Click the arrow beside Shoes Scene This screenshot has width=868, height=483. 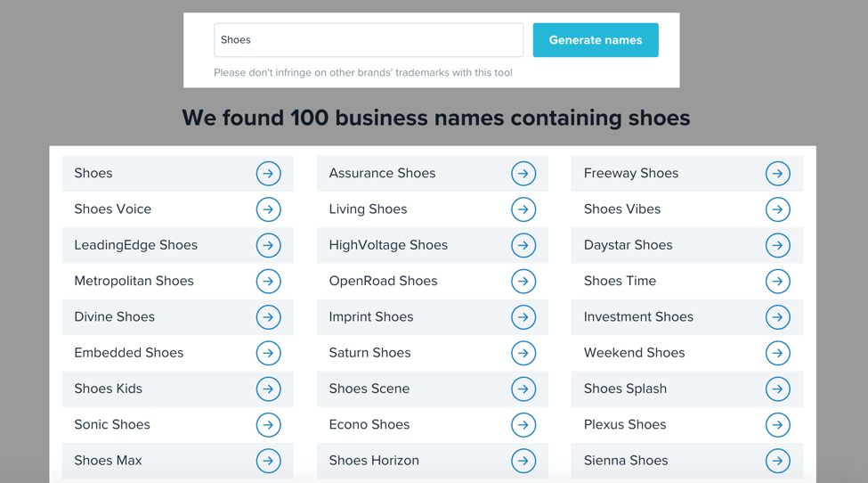click(x=523, y=389)
